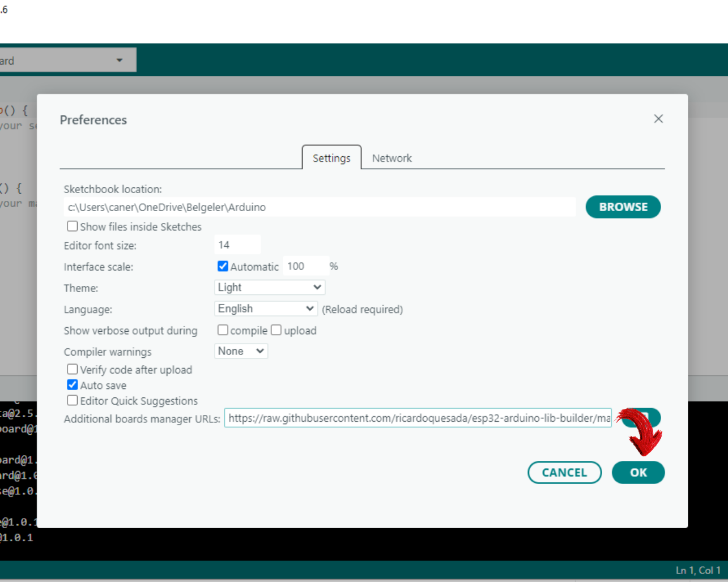
Task: Click the Additional boards manager URLs field
Action: tap(418, 418)
